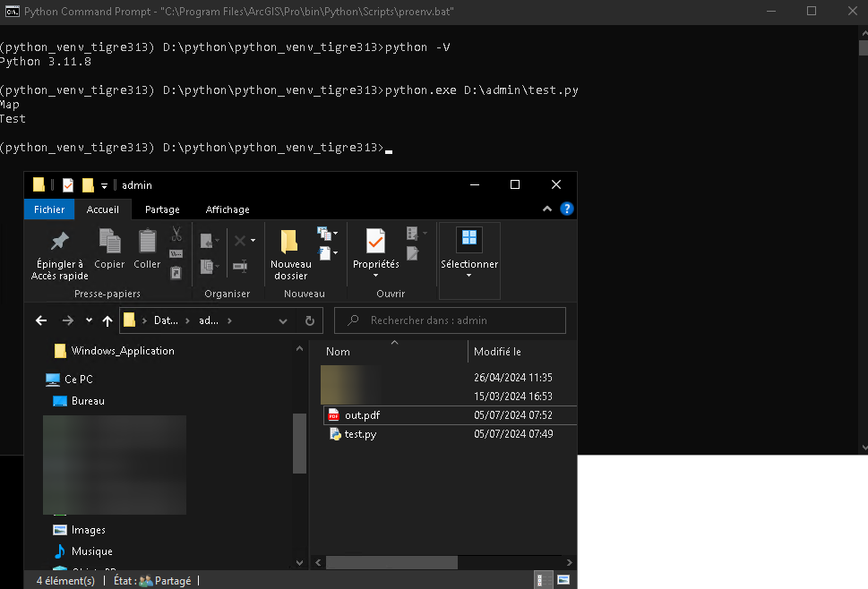Viewport: 868px width, 589px height.
Task: Select the out.pdf file
Action: pos(362,414)
